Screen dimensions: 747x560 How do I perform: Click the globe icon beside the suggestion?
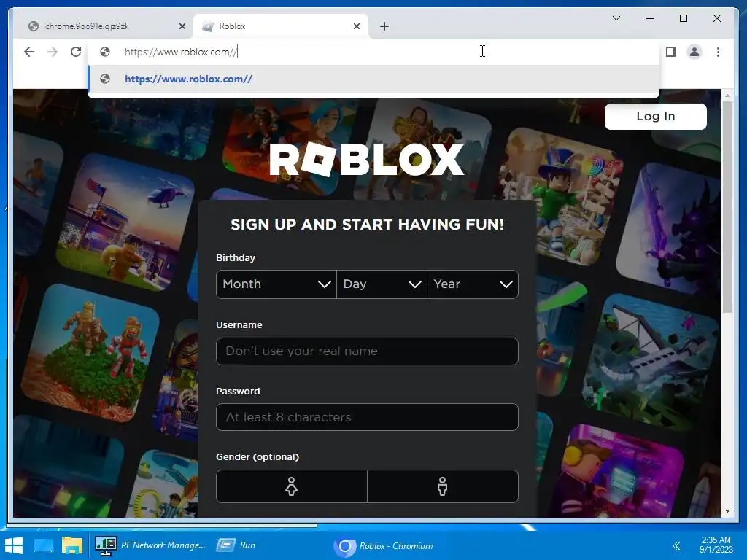(x=105, y=79)
